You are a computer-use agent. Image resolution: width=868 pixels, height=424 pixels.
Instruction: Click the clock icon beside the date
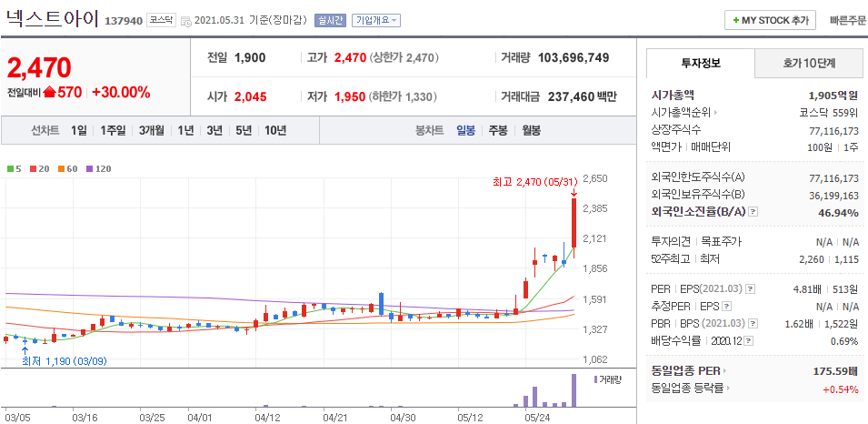click(x=186, y=21)
